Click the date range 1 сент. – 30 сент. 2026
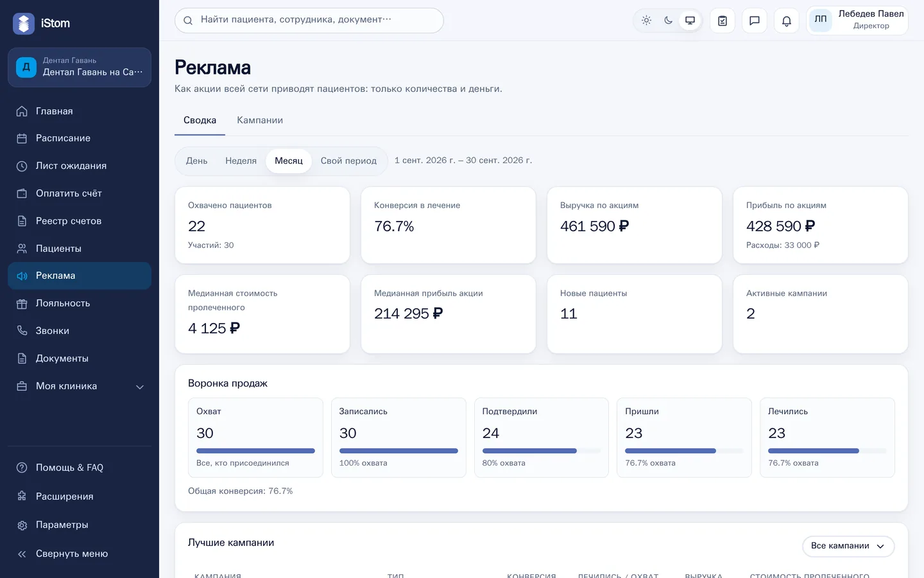The width and height of the screenshot is (924, 578). (463, 161)
